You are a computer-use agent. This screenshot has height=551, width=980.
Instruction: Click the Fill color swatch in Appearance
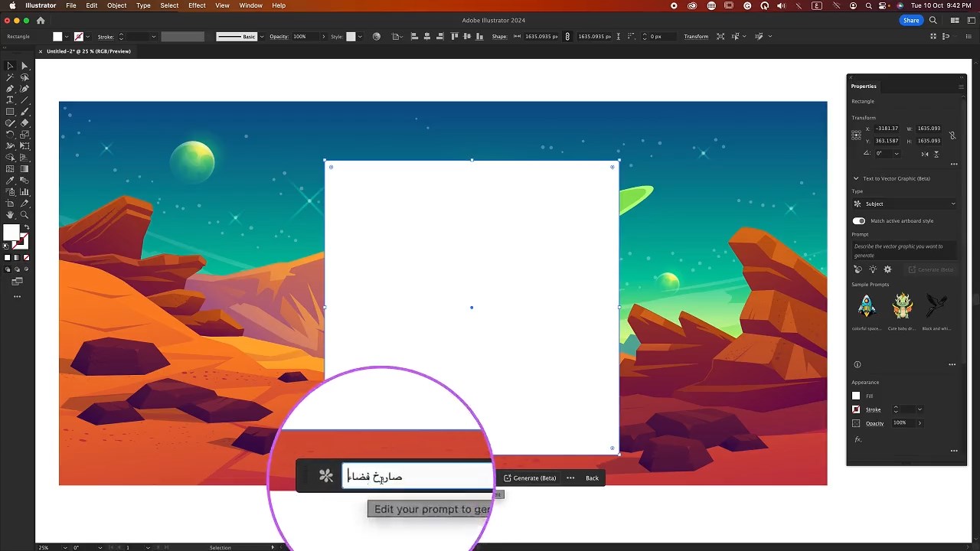coord(856,396)
